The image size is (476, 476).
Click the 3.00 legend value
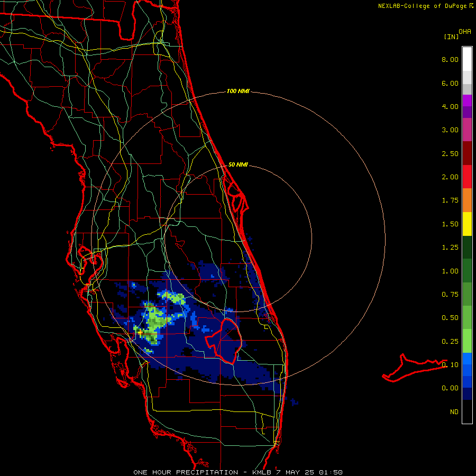pyautogui.click(x=450, y=130)
